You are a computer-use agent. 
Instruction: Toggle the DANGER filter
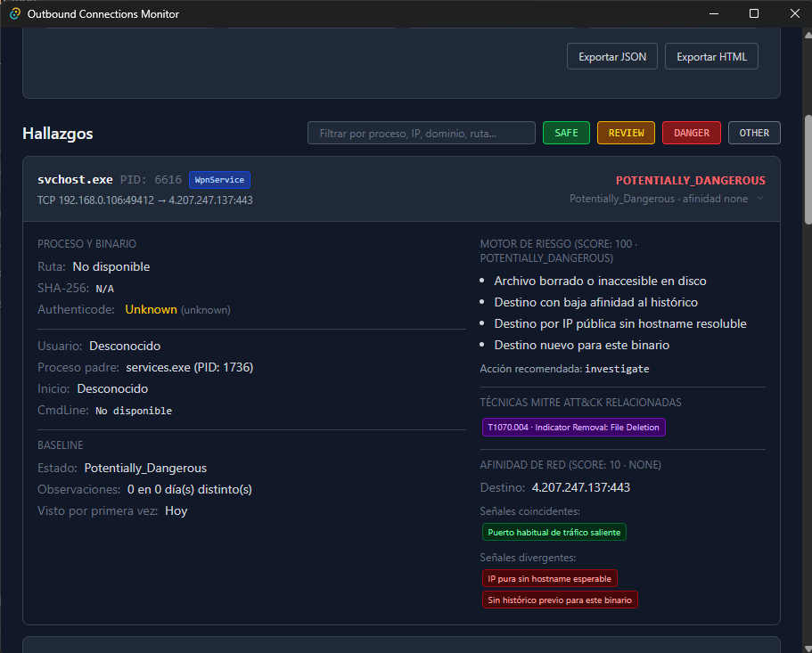coord(692,133)
